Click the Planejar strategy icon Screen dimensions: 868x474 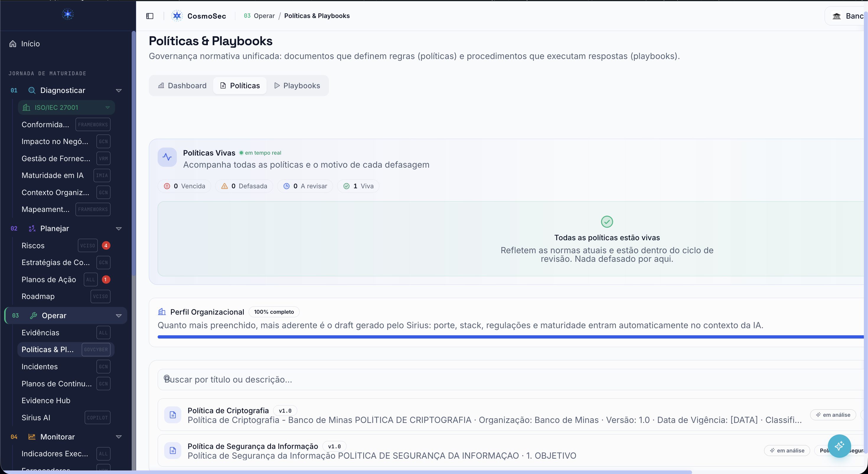(32, 229)
